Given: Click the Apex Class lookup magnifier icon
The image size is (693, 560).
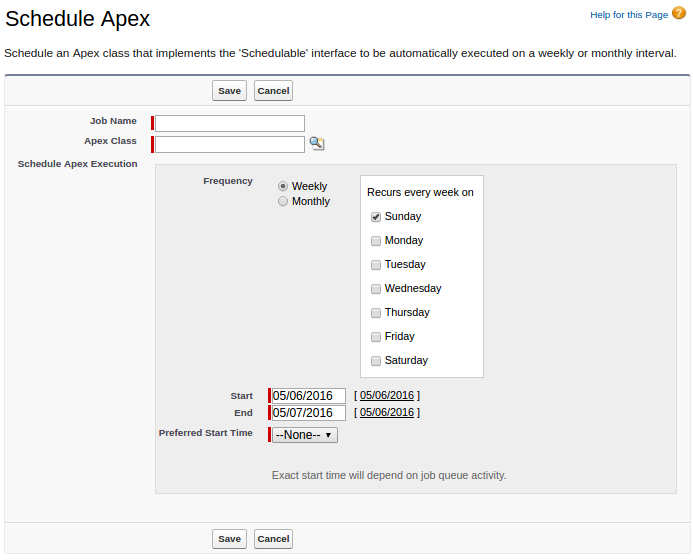Looking at the screenshot, I should 316,144.
